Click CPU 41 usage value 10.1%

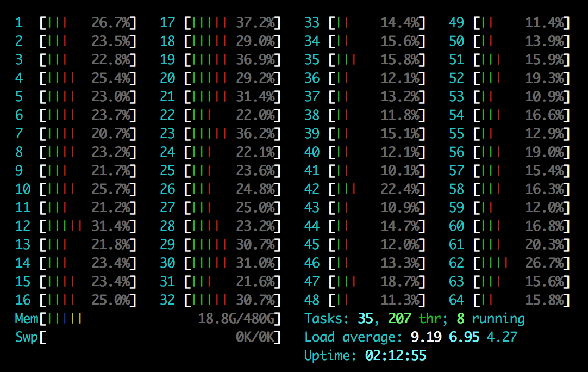click(400, 171)
